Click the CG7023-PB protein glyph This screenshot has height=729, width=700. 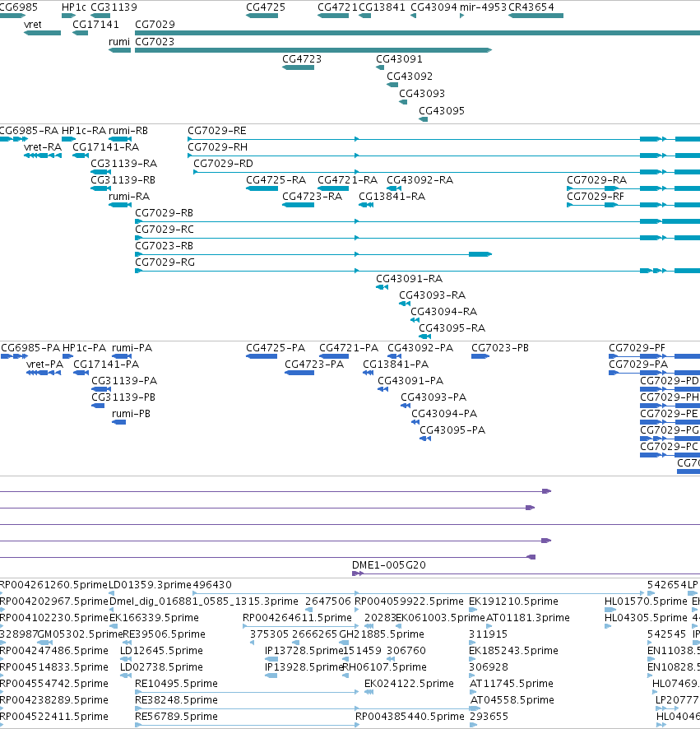(480, 356)
